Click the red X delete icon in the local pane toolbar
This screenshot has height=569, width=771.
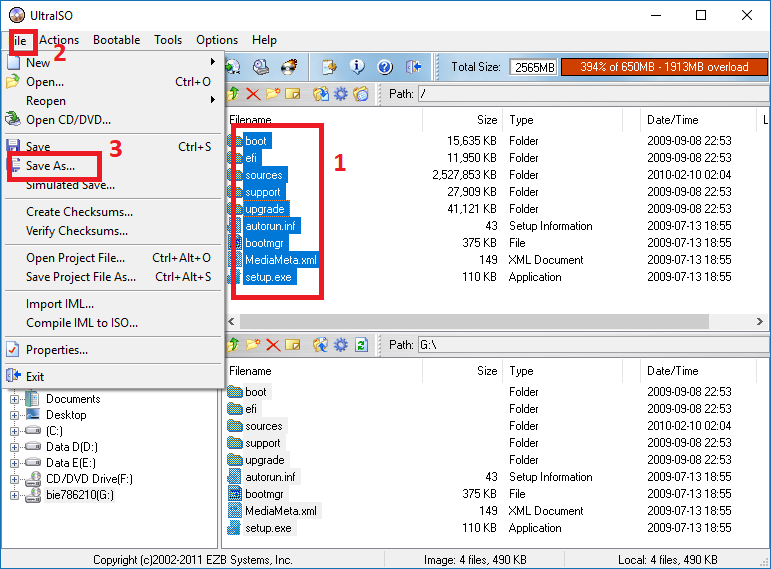pos(273,345)
